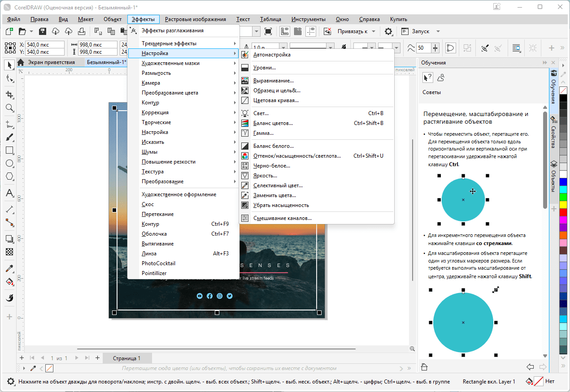Toggle show rulers button

[284, 31]
